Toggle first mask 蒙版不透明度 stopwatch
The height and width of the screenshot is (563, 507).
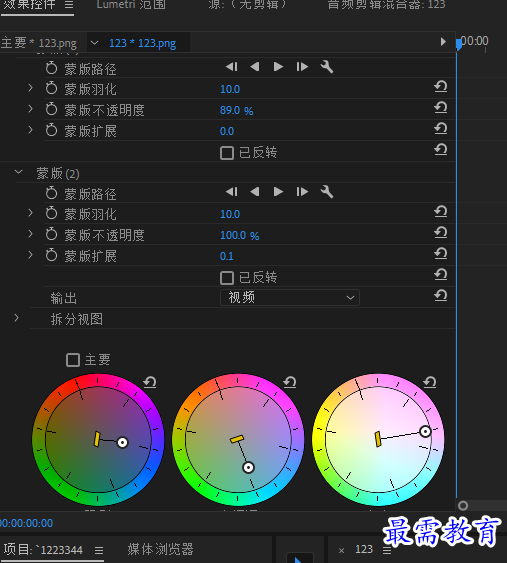51,109
